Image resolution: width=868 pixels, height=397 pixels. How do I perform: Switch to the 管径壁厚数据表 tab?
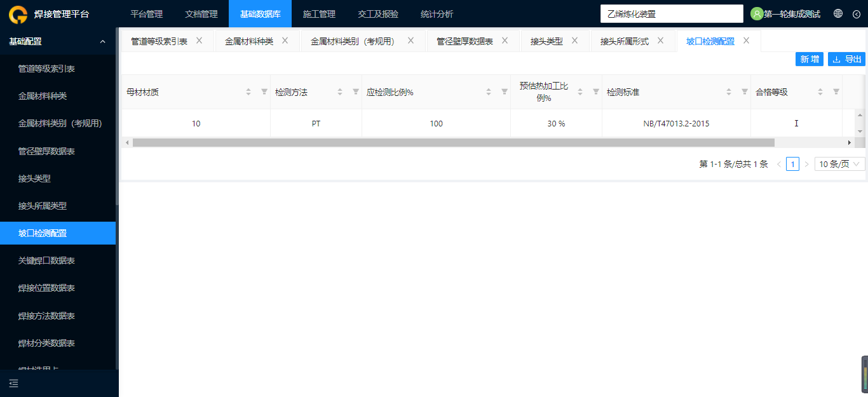[465, 41]
